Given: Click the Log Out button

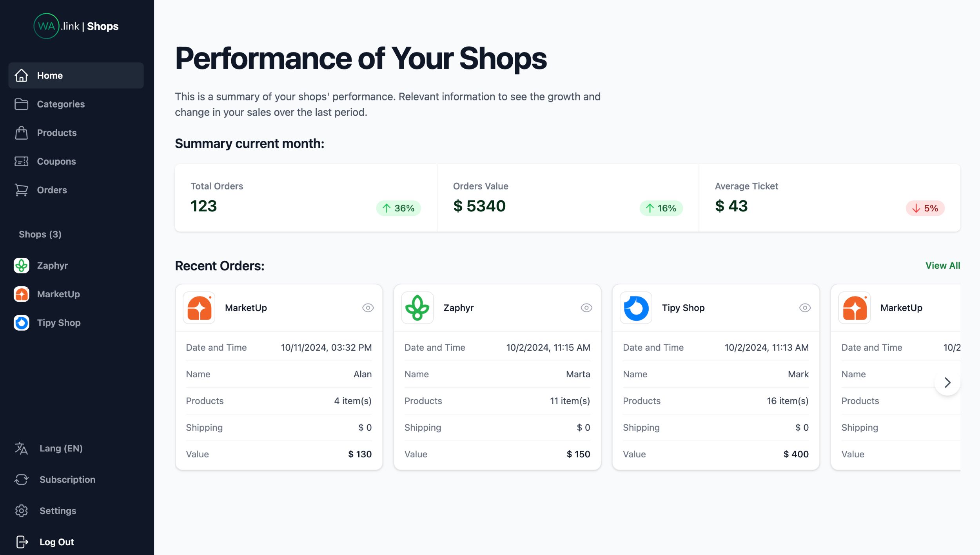Looking at the screenshot, I should [x=56, y=542].
